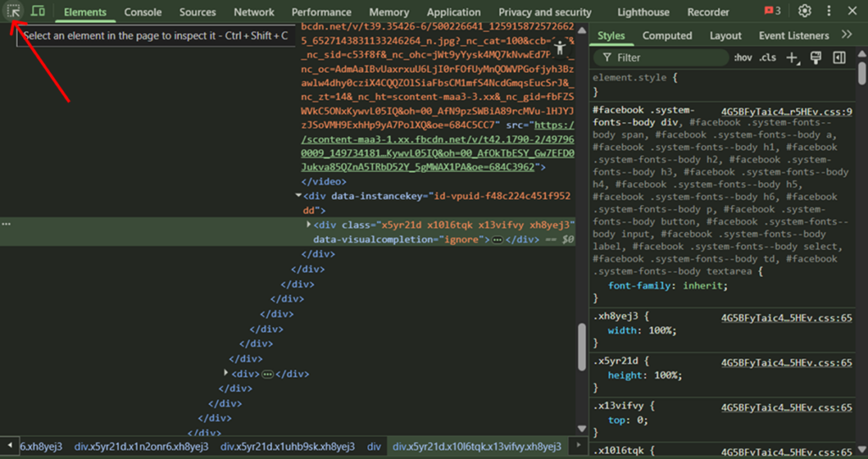
Task: Open the Console tab
Action: tap(142, 12)
